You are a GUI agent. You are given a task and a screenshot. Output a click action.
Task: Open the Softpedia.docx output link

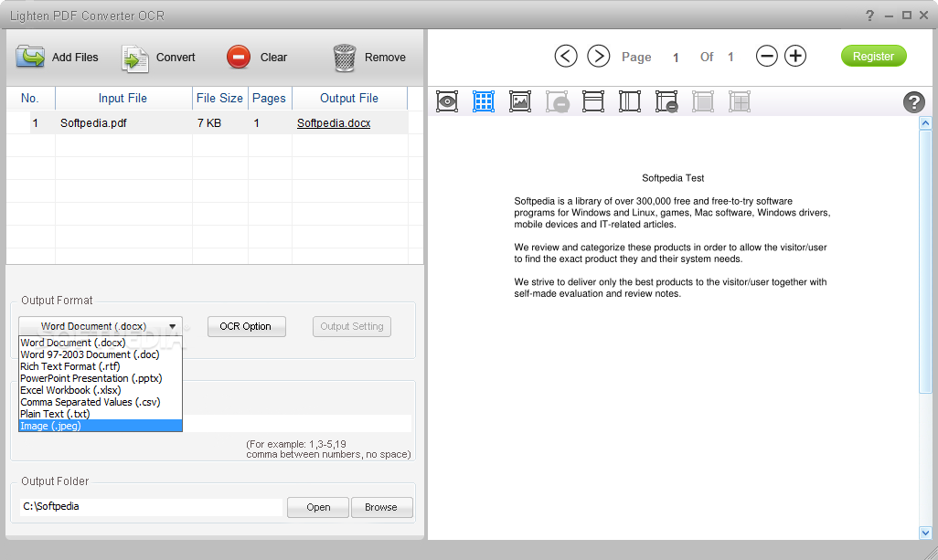[334, 122]
